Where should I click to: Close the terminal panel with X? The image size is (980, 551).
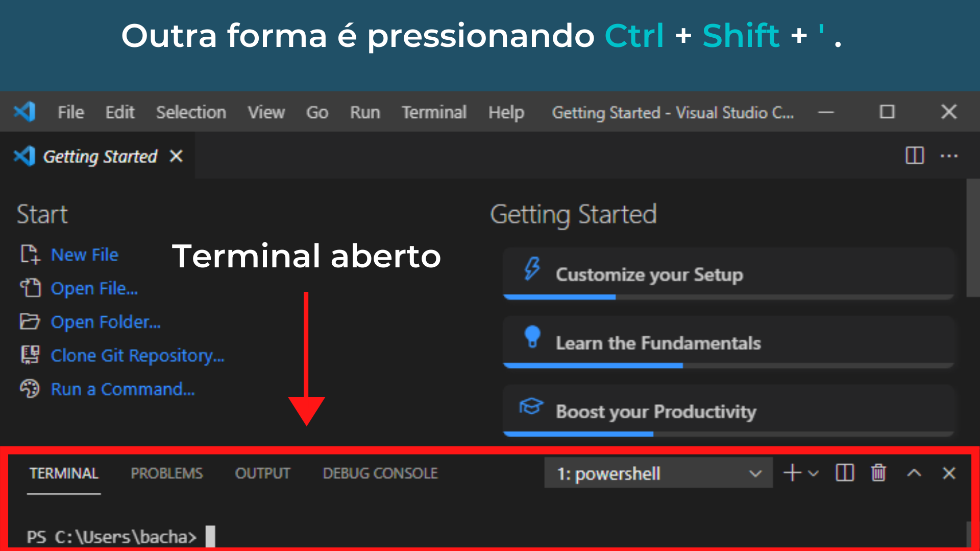point(949,473)
